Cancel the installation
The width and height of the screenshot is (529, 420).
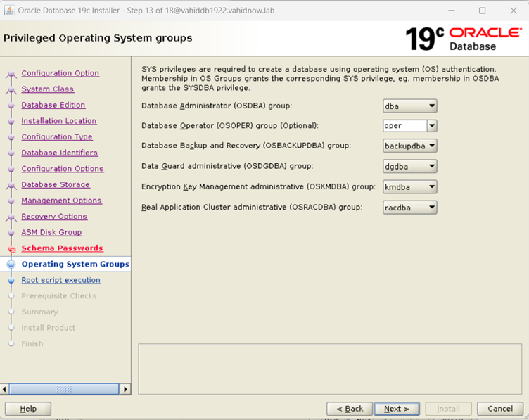coord(500,409)
